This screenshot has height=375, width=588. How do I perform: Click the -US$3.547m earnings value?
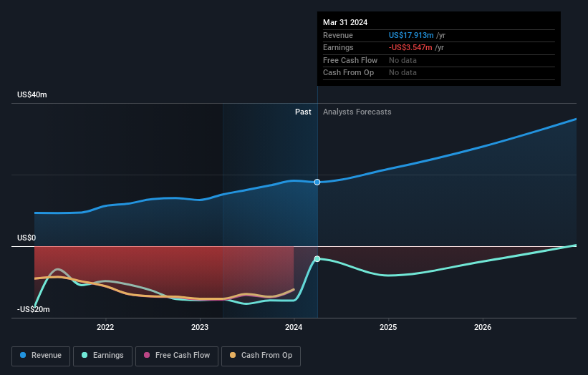click(x=410, y=47)
